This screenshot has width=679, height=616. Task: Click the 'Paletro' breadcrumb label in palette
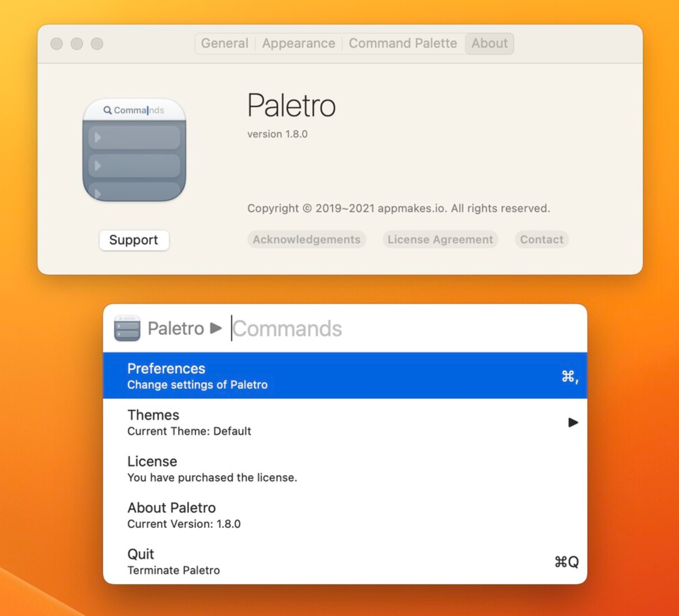point(176,329)
